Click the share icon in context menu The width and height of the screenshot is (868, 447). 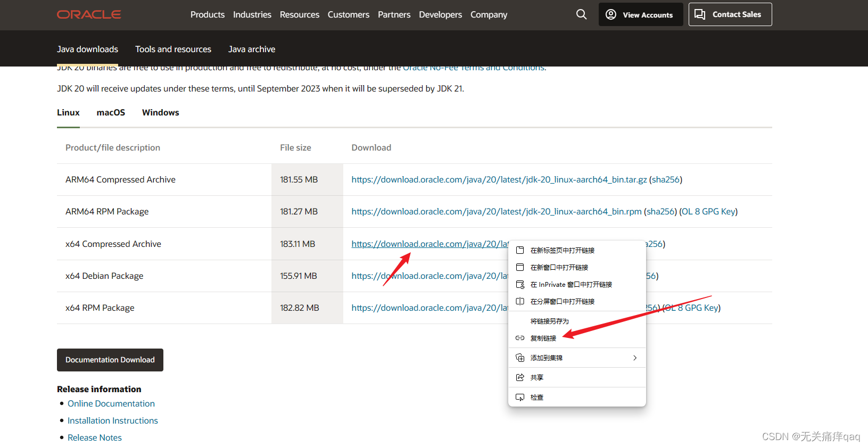click(520, 377)
